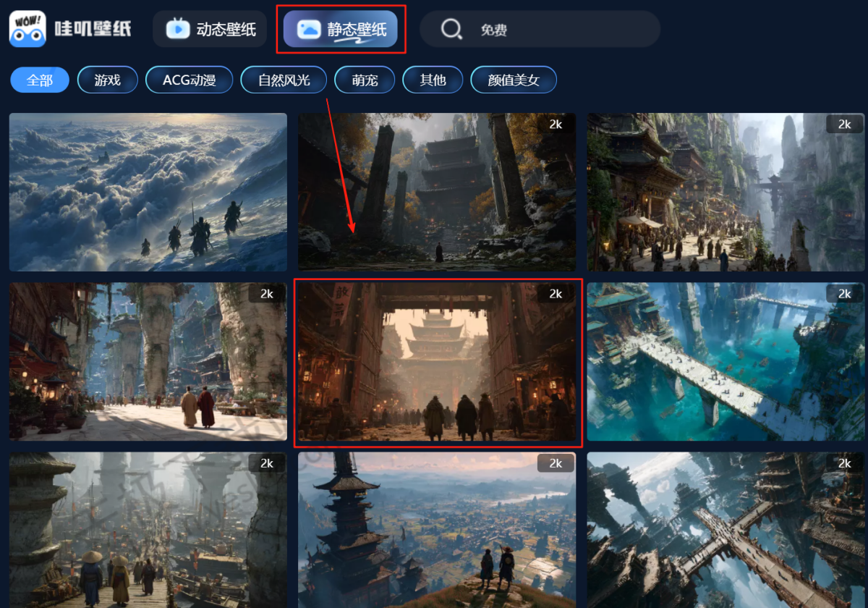Choose the 萌宠 category
The height and width of the screenshot is (608, 868).
(x=365, y=80)
